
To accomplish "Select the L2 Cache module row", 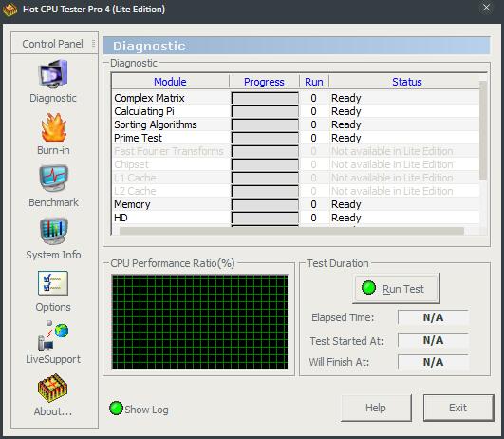I will 295,191.
